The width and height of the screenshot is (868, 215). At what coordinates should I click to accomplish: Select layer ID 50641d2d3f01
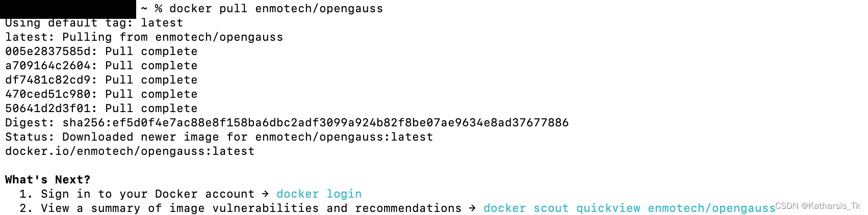(x=48, y=109)
